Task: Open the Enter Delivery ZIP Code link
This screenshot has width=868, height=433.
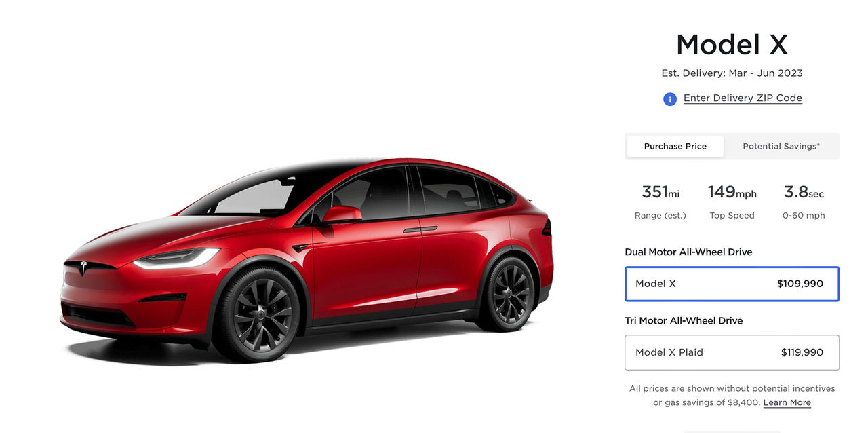Action: (743, 98)
